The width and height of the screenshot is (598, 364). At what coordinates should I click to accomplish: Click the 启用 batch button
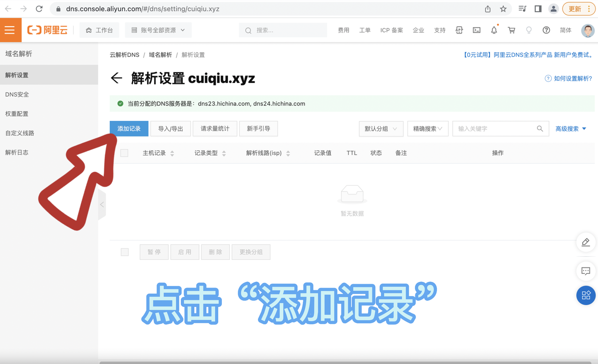pos(185,252)
